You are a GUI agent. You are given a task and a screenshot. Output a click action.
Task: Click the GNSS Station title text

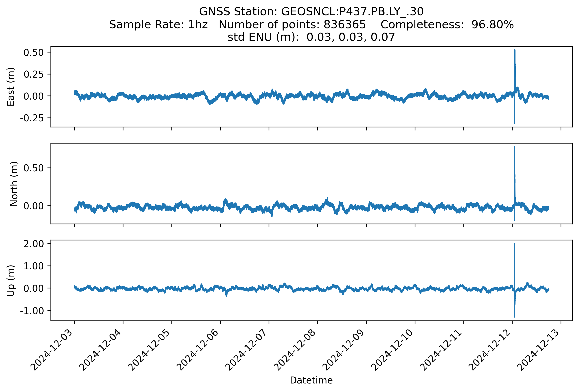coord(311,12)
